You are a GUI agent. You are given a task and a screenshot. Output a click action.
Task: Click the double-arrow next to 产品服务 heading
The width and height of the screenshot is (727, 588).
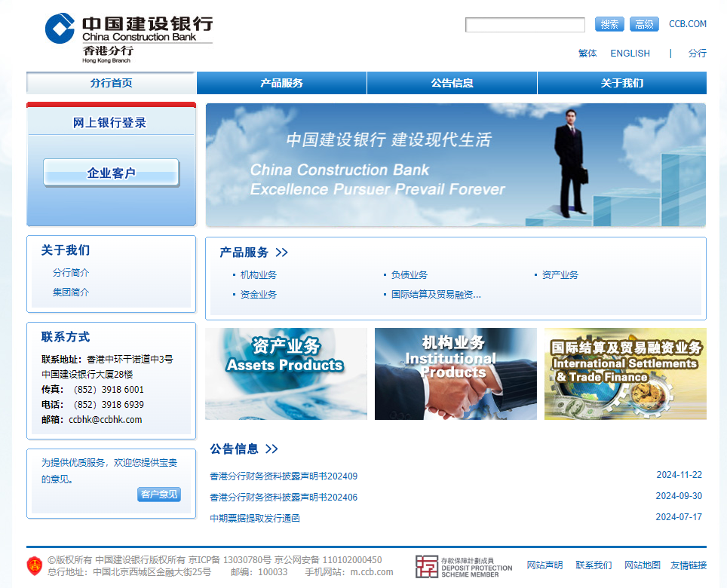point(281,253)
